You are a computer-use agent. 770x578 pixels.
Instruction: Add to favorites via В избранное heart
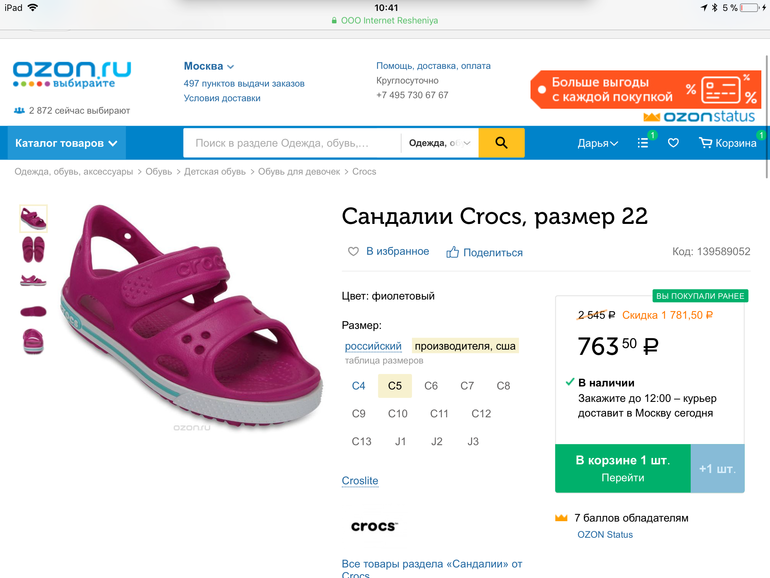[353, 251]
